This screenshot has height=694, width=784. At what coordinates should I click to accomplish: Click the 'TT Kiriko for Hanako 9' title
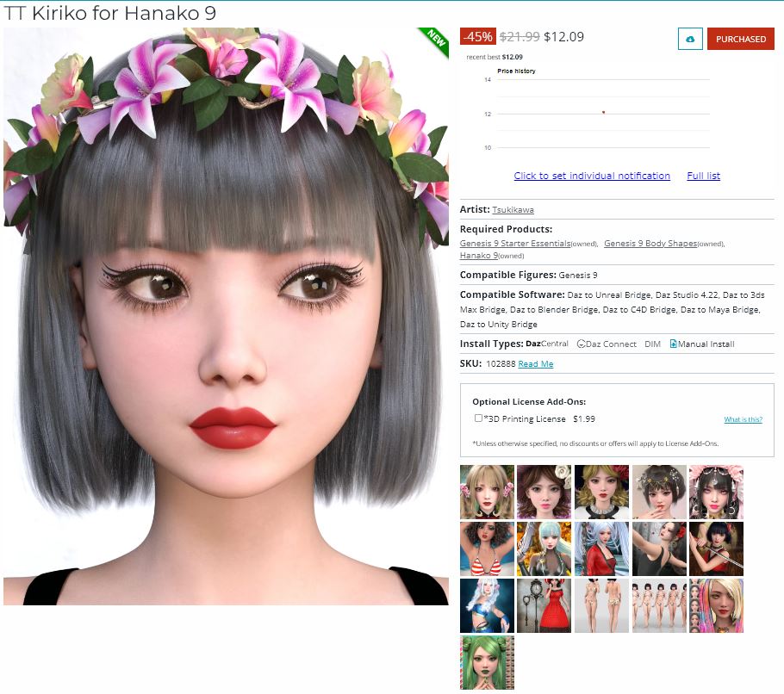(110, 13)
